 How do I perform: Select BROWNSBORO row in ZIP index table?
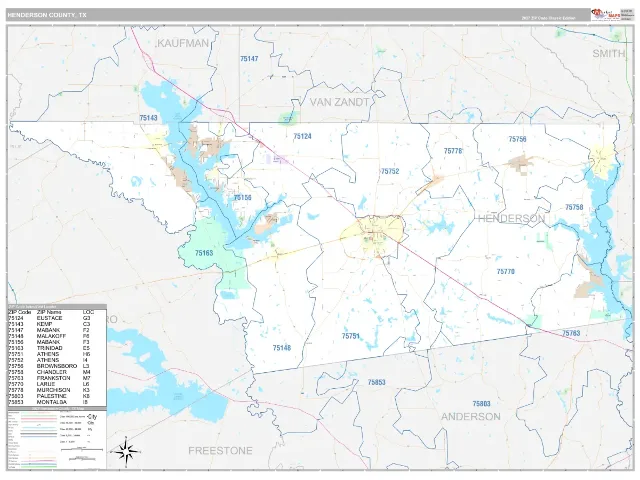tap(57, 366)
